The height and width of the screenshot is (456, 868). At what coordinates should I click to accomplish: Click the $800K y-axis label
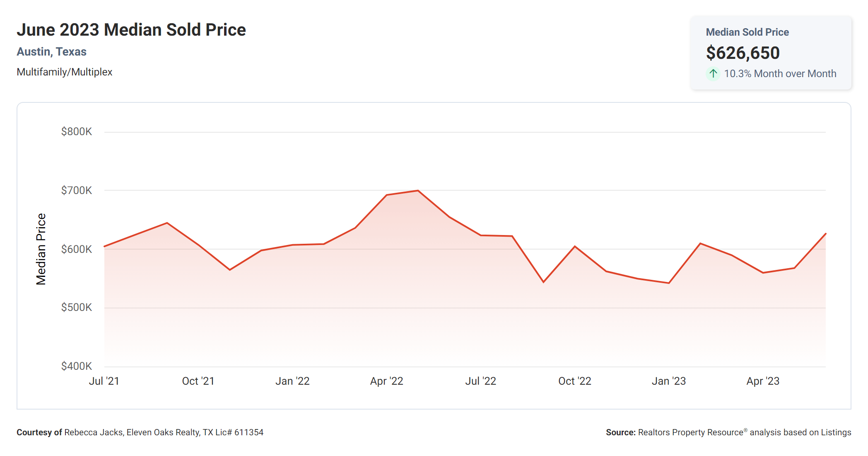pyautogui.click(x=77, y=132)
